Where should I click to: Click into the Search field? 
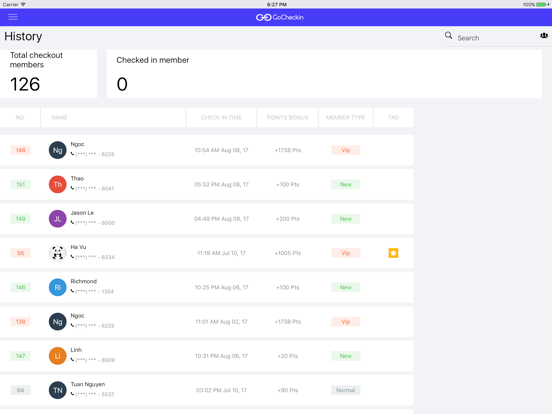[496, 38]
